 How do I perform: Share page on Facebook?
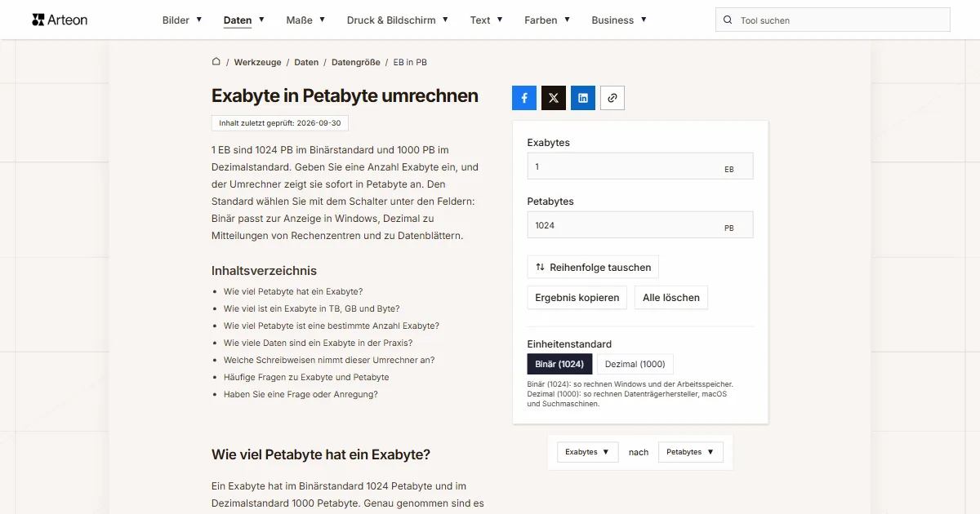coord(524,98)
